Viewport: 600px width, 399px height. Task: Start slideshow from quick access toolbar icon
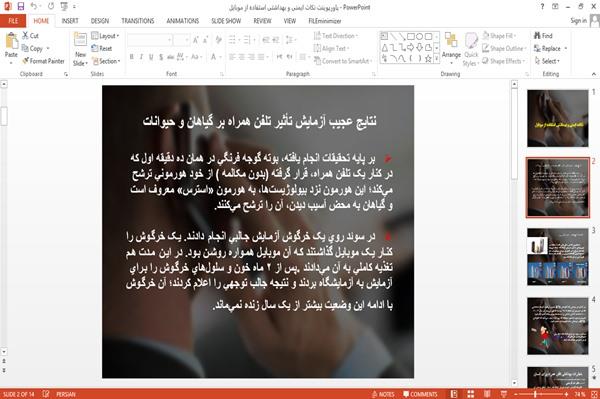pyautogui.click(x=64, y=7)
